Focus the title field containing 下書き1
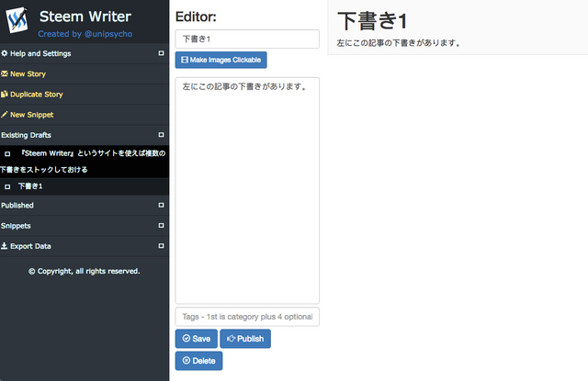 pyautogui.click(x=247, y=39)
